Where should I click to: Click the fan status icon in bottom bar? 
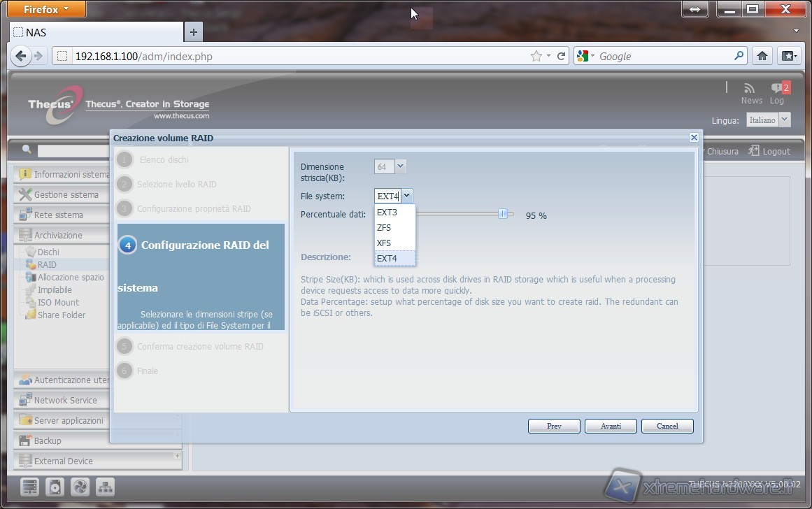coord(80,487)
